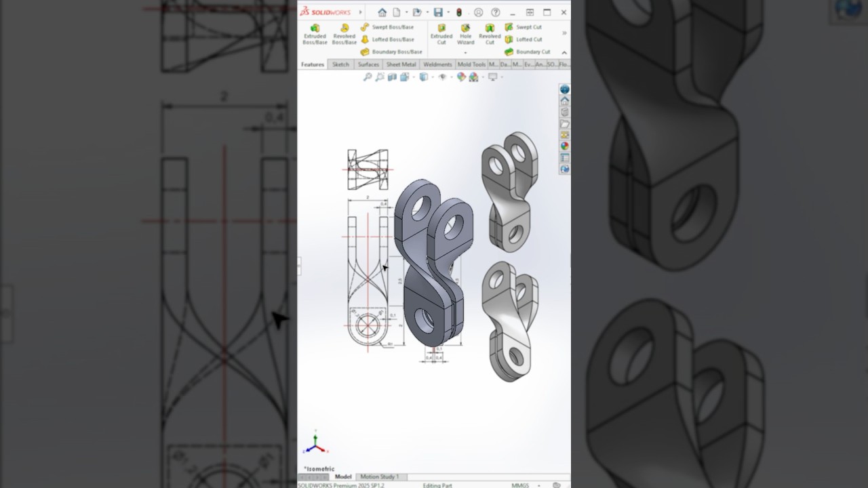Open the Sheet Metal tab
This screenshot has width=868, height=488.
(401, 64)
